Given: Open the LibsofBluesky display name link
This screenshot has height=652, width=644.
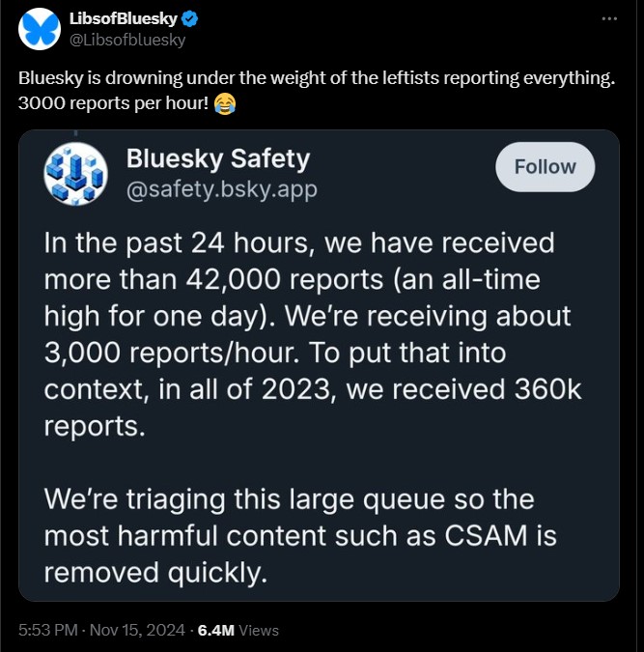Looking at the screenshot, I should click(x=124, y=18).
